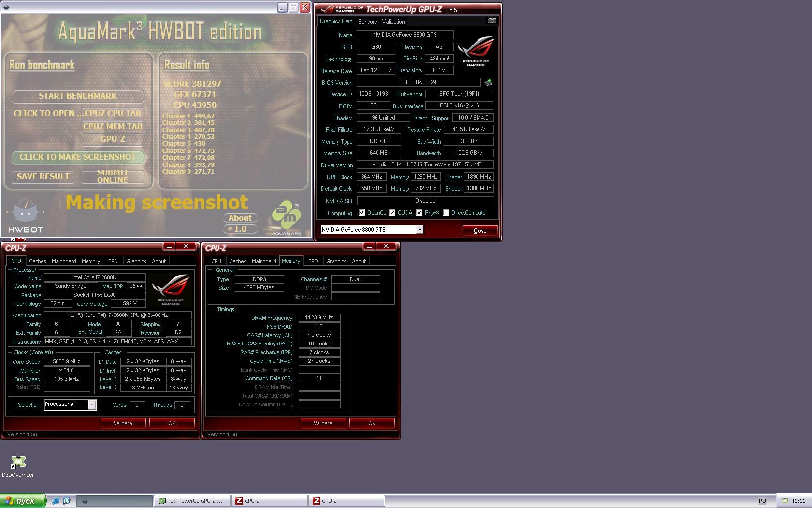This screenshot has height=508, width=812.
Task: Click CPUZ CPU TAB button in AquaMark
Action: click(113, 113)
